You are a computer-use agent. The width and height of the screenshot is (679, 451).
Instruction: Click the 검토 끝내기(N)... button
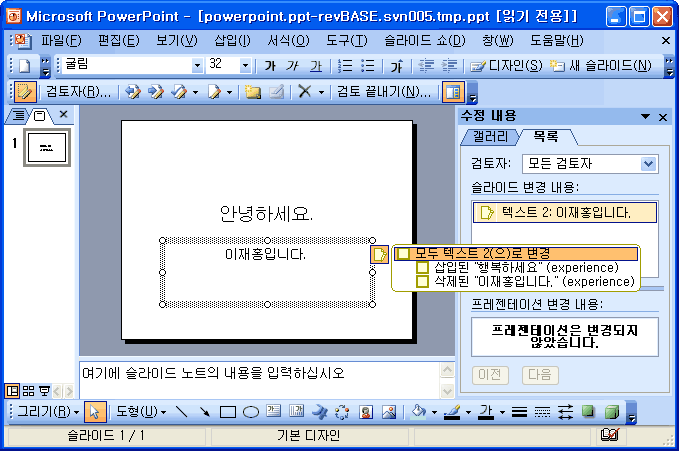[x=384, y=92]
